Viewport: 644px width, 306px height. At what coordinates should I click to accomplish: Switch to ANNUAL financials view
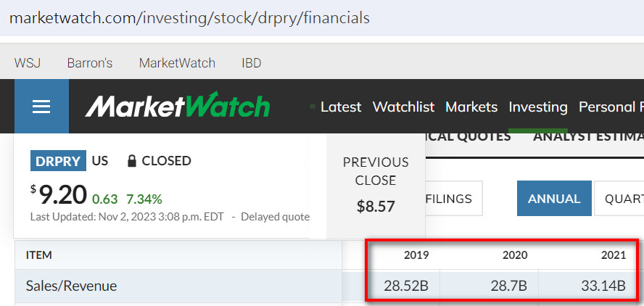(x=554, y=199)
